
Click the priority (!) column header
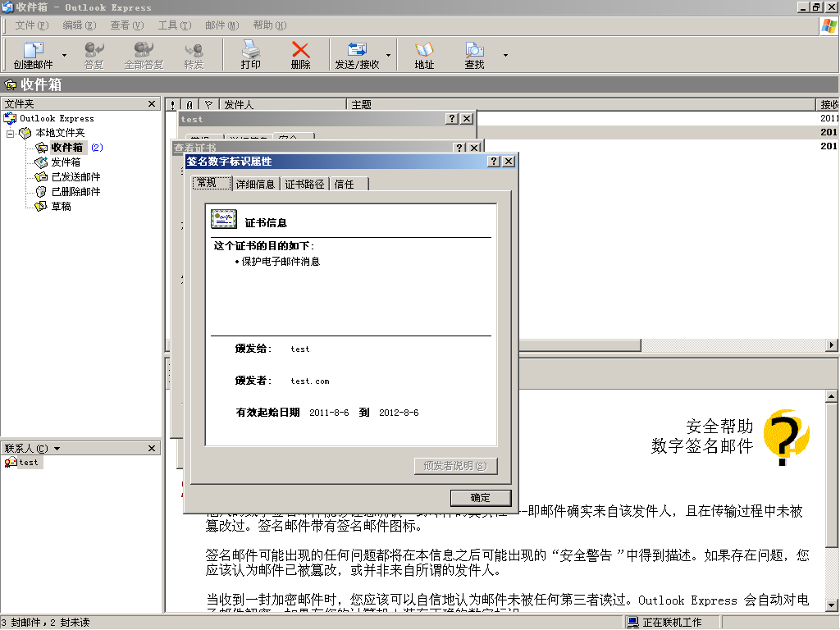[x=172, y=104]
